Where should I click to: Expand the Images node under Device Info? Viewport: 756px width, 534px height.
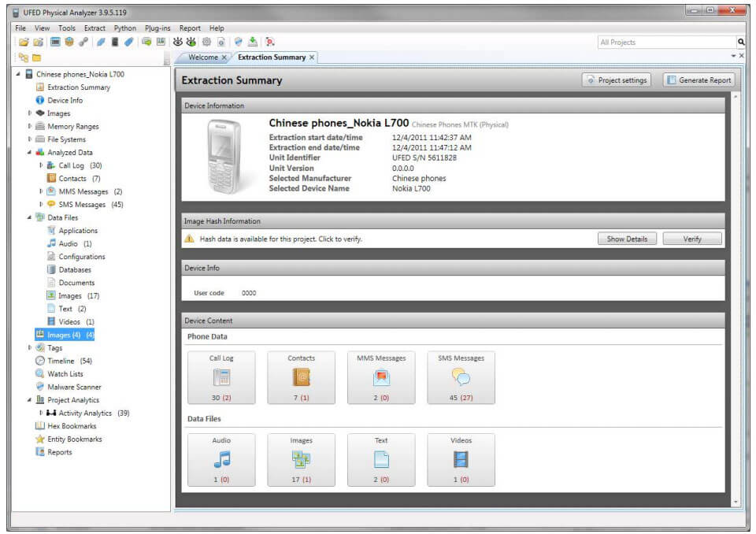click(x=29, y=113)
